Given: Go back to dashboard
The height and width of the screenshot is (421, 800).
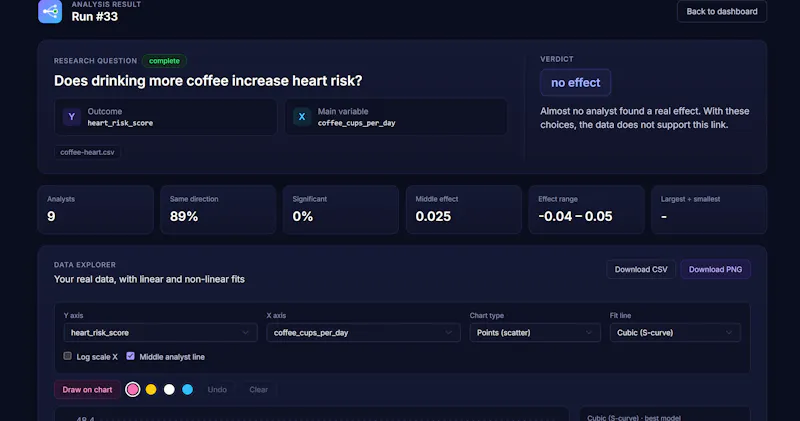Looking at the screenshot, I should click(x=721, y=11).
